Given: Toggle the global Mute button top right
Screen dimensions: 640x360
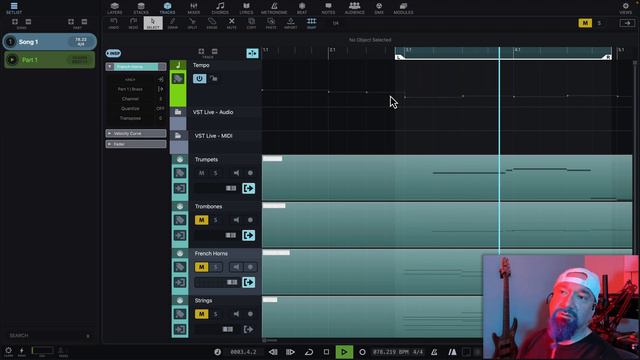Looking at the screenshot, I should (585, 23).
